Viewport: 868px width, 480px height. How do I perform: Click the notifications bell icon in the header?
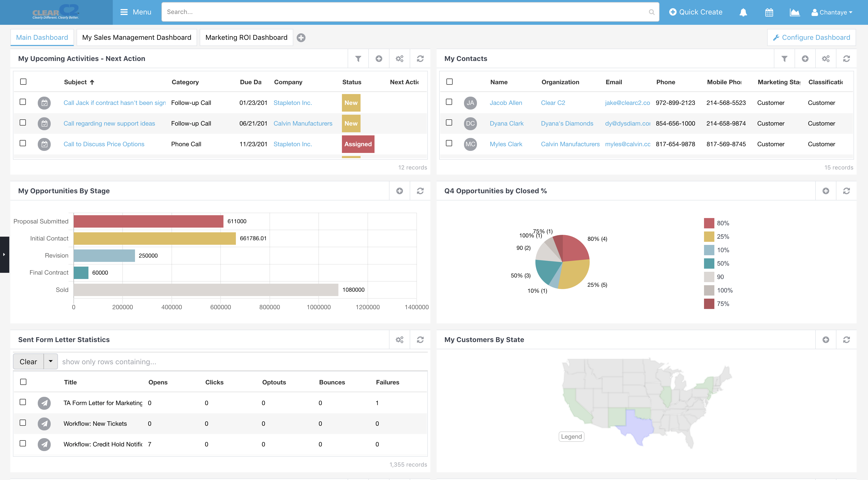tap(743, 12)
